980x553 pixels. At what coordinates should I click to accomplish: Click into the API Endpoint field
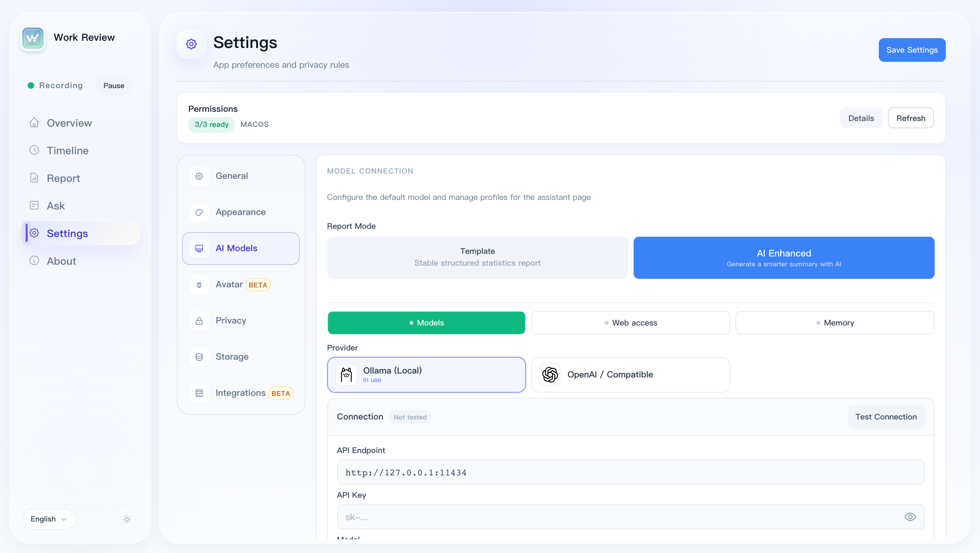pos(630,472)
